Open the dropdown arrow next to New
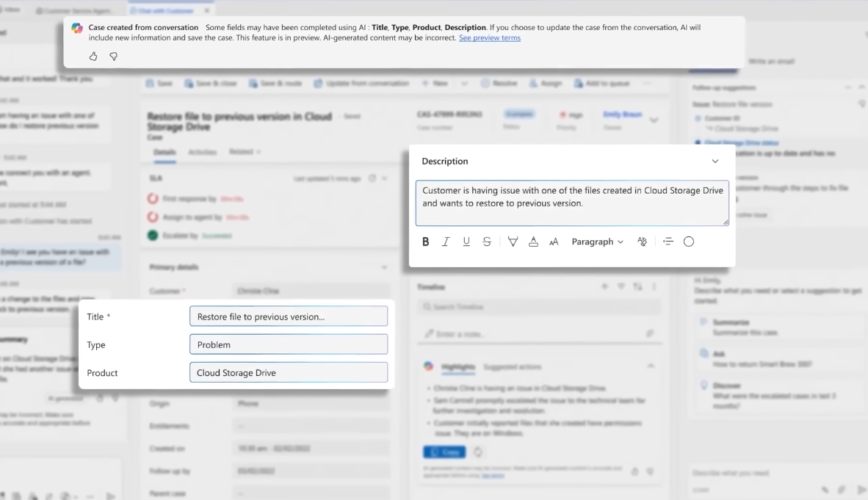Screen dimensions: 868x500 pos(464,84)
